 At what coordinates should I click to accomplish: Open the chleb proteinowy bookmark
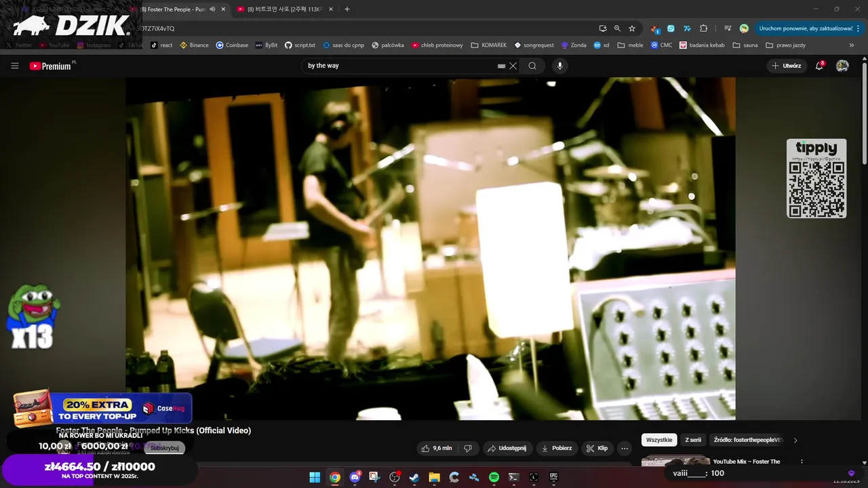[x=437, y=45]
